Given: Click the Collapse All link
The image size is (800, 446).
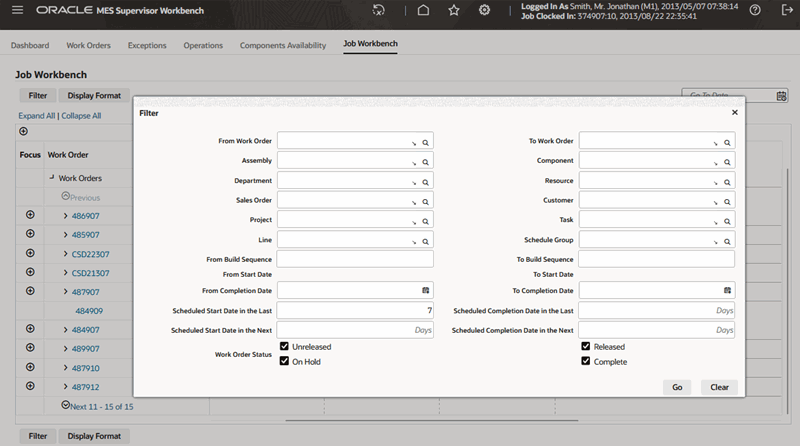Looking at the screenshot, I should pos(81,116).
